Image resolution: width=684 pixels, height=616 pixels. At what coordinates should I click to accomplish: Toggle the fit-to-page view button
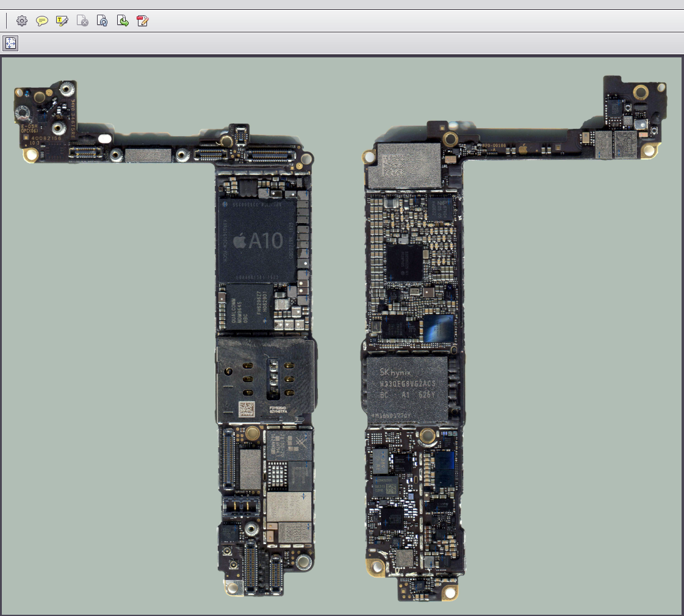(x=11, y=43)
